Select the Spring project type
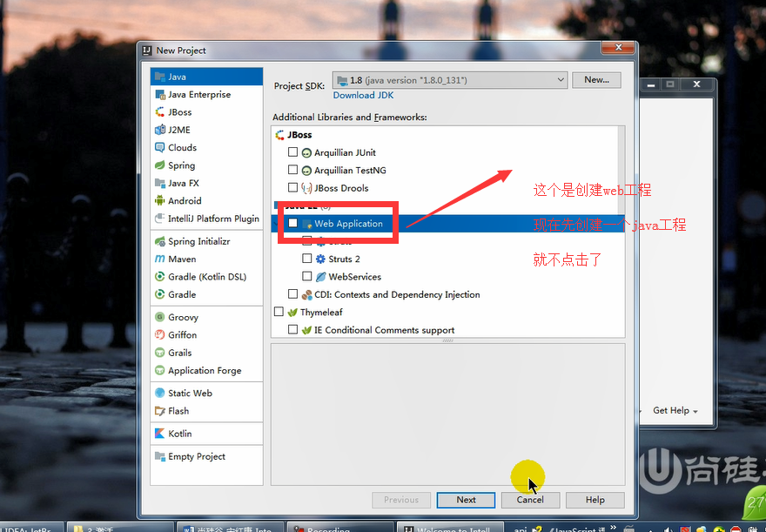766x532 pixels. point(206,165)
